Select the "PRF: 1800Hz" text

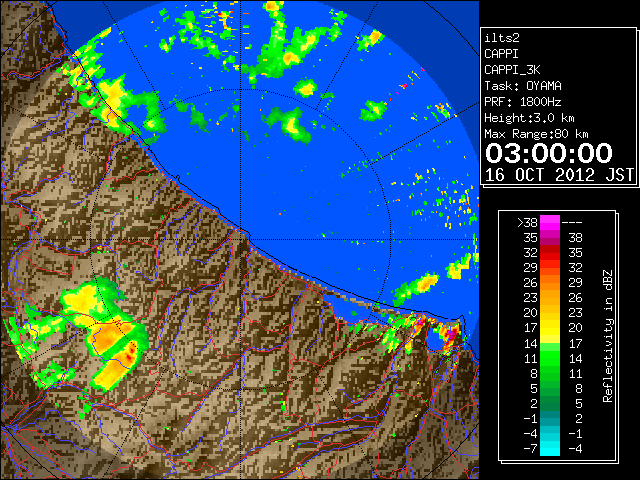point(523,102)
